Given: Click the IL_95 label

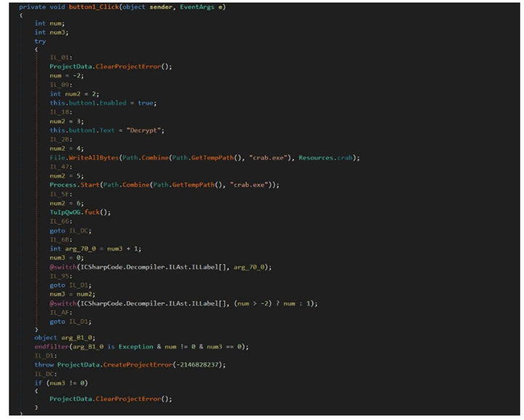Looking at the screenshot, I should pos(58,274).
